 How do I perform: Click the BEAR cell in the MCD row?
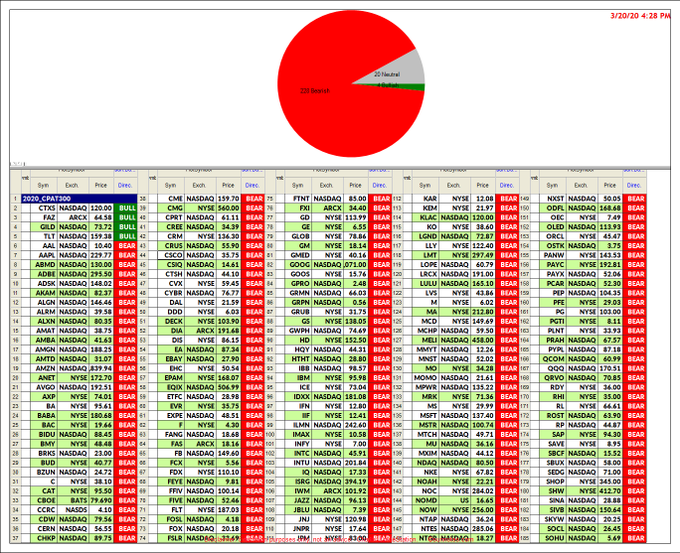[x=507, y=321]
